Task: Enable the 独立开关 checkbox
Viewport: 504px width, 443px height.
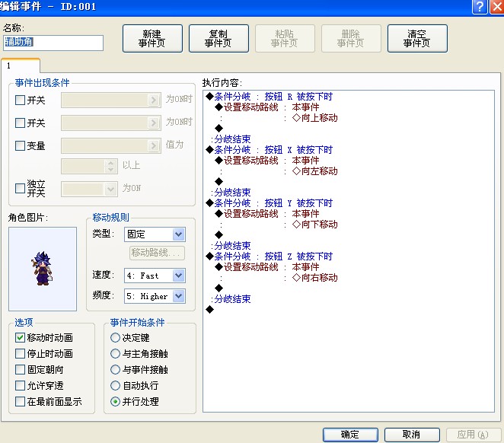Action: click(x=20, y=188)
